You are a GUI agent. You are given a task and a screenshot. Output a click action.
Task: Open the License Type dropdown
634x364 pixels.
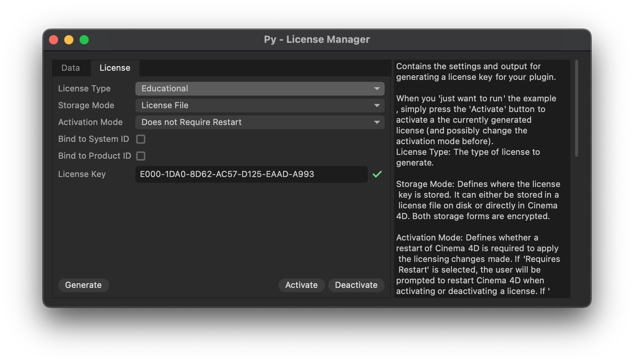tap(260, 89)
